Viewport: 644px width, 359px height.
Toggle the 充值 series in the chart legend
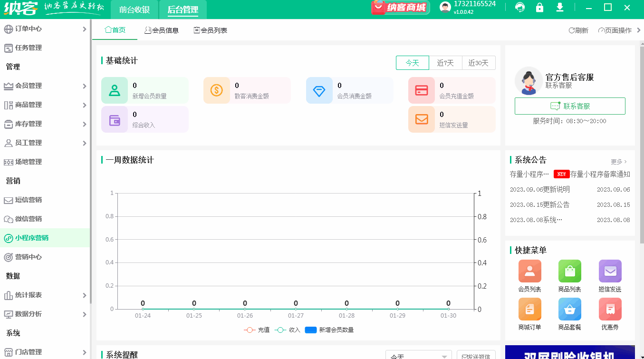[x=257, y=329]
